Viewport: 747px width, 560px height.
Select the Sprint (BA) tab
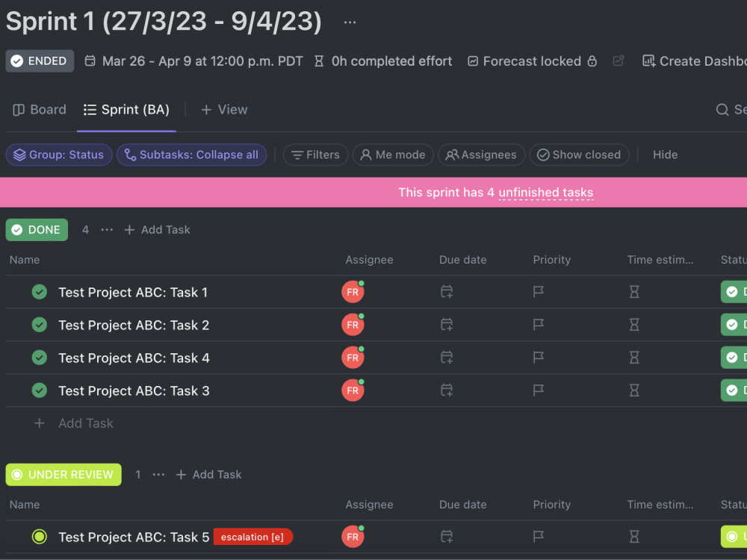coord(127,110)
